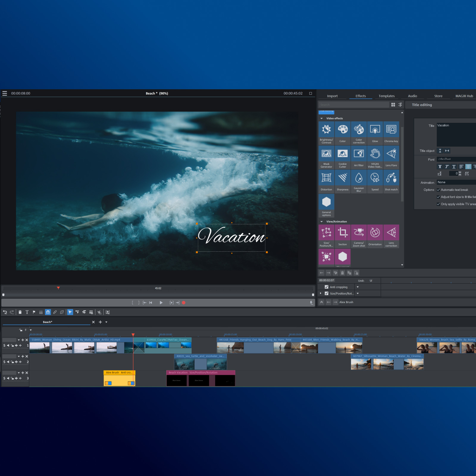476x476 pixels.
Task: Open the Audio tab
Action: tap(412, 96)
